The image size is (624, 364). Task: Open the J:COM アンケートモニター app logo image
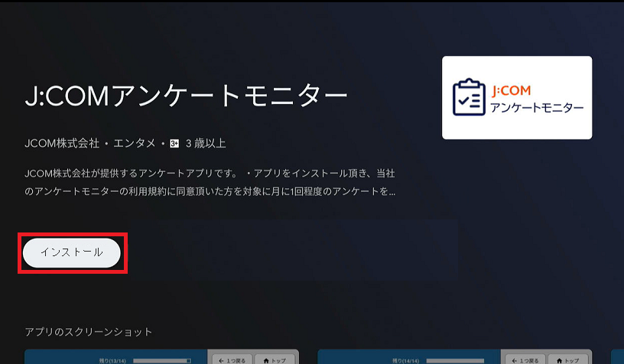click(516, 97)
